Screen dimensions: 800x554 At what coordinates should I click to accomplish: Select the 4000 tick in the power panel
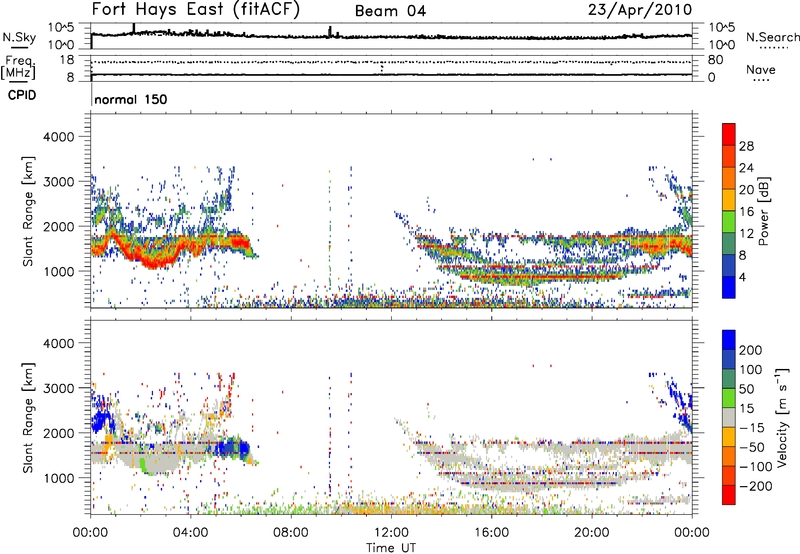click(x=58, y=137)
